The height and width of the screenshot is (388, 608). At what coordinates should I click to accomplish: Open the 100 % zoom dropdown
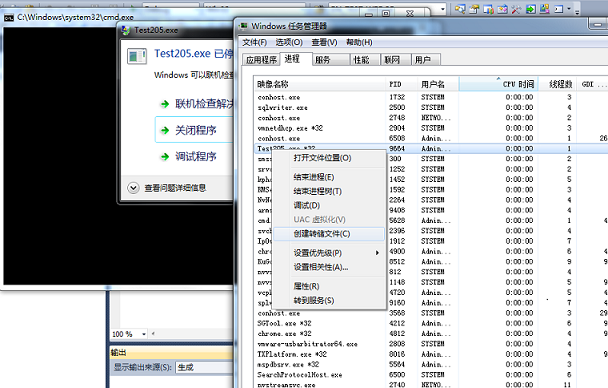[x=144, y=334]
